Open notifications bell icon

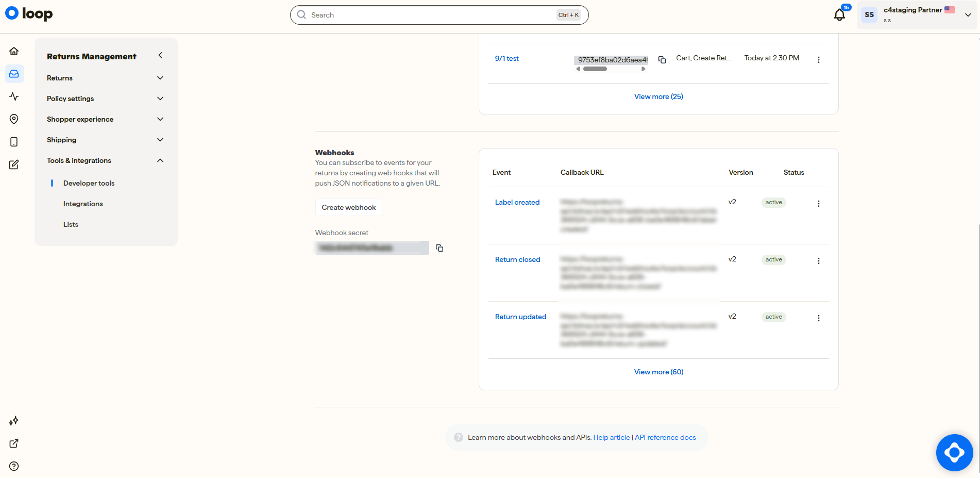click(x=839, y=15)
